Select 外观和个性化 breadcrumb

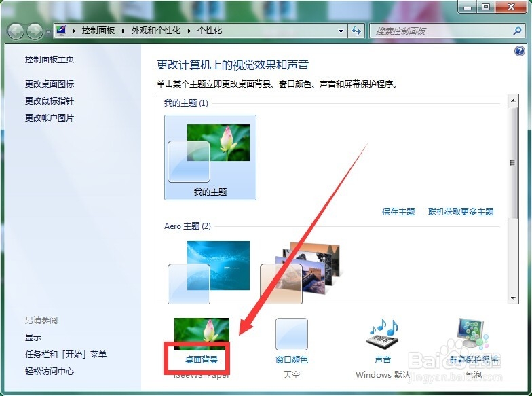point(156,31)
